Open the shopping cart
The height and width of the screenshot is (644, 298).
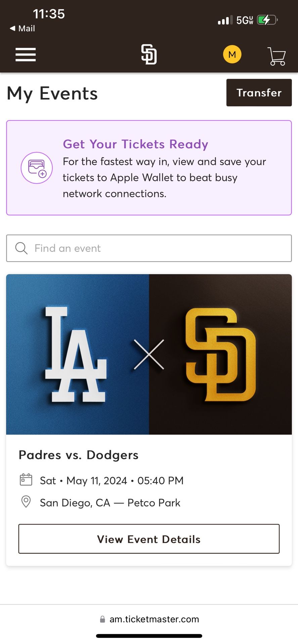276,56
